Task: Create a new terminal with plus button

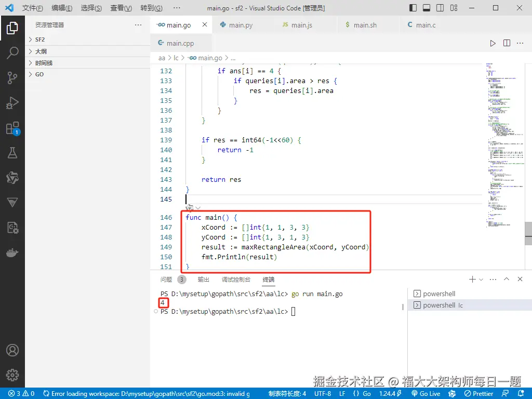Action: [x=472, y=279]
